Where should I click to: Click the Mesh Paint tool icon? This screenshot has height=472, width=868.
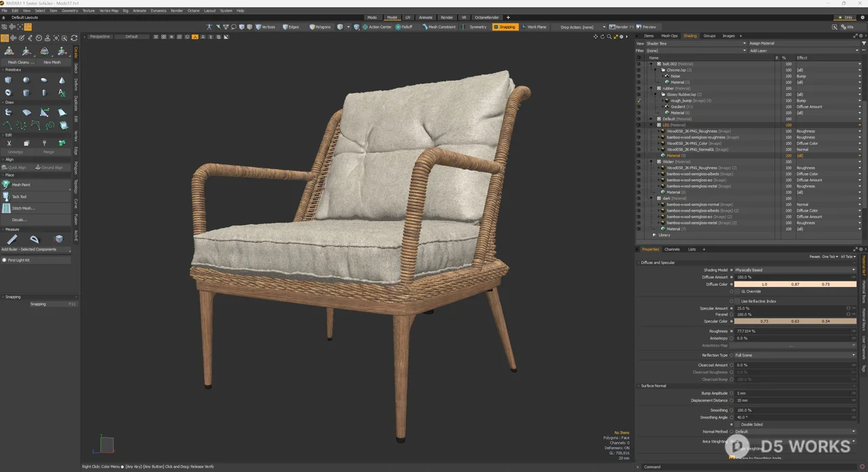[x=6, y=184]
